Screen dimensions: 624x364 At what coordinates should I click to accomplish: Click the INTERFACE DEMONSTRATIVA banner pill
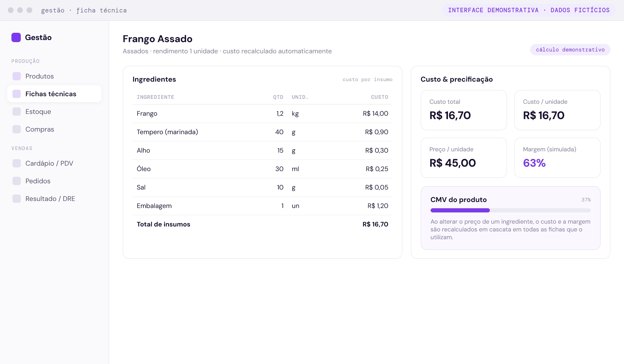pyautogui.click(x=529, y=10)
